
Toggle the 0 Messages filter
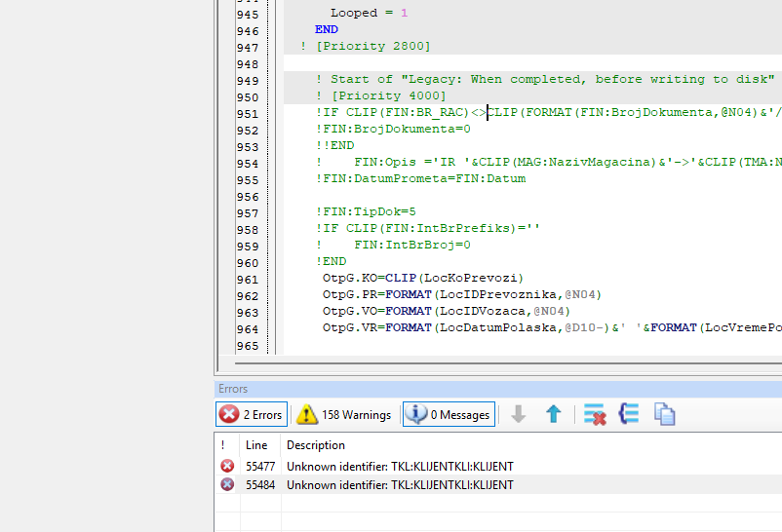449,414
